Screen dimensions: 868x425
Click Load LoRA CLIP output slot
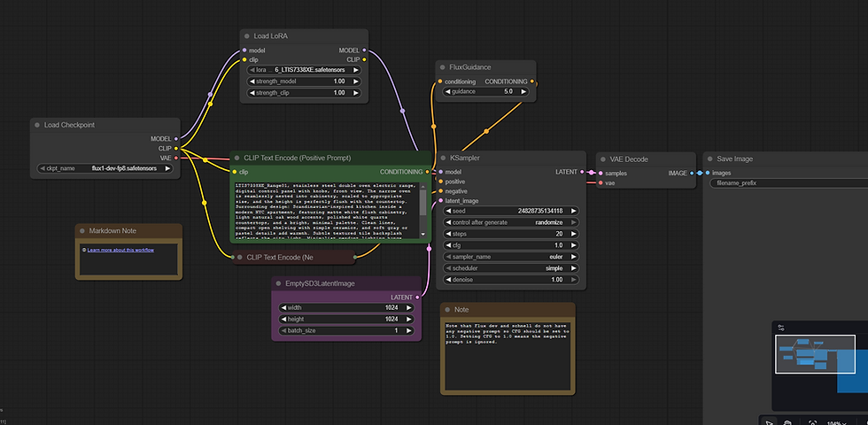(x=364, y=59)
